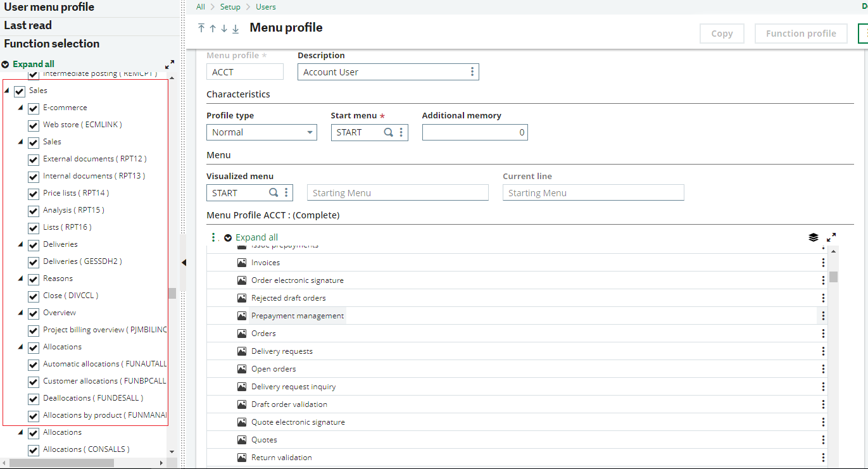This screenshot has height=469, width=868.
Task: Click the Copy button
Action: [x=721, y=33]
